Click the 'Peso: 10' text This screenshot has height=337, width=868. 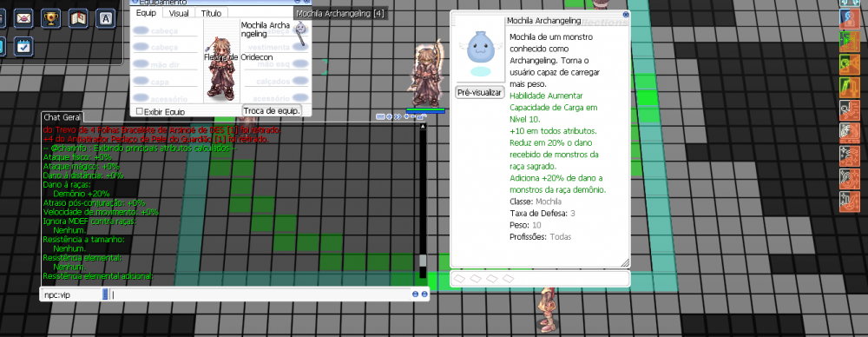525,225
